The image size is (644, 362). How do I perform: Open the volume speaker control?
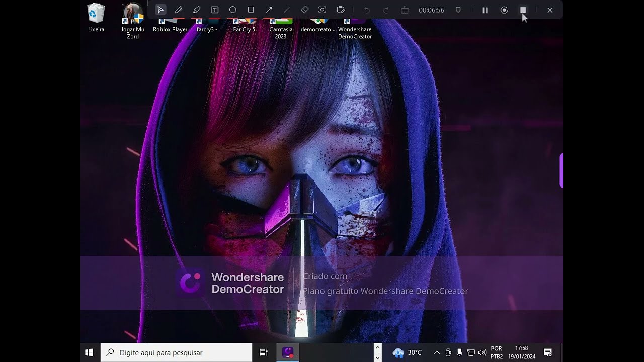(482, 352)
